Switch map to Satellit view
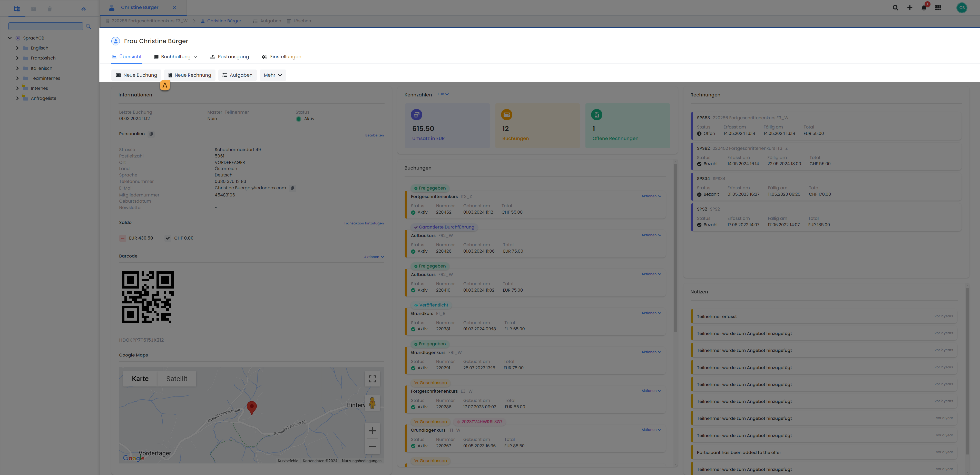The image size is (980, 475). [x=177, y=379]
